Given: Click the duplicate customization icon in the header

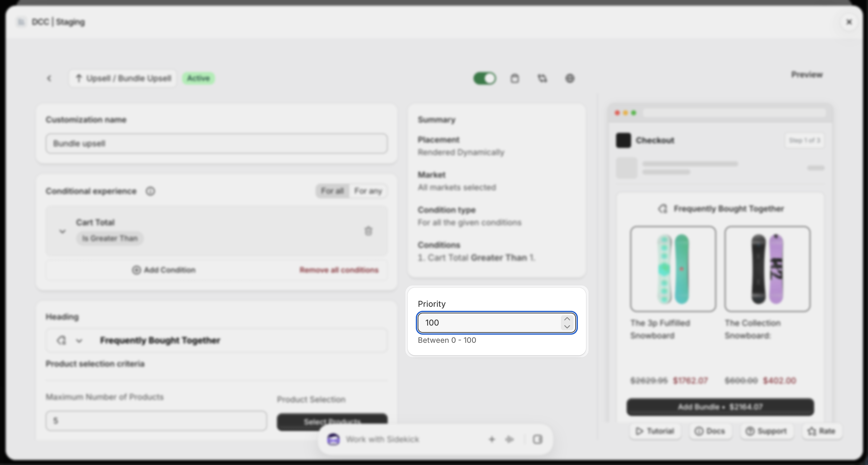Looking at the screenshot, I should [x=542, y=79].
